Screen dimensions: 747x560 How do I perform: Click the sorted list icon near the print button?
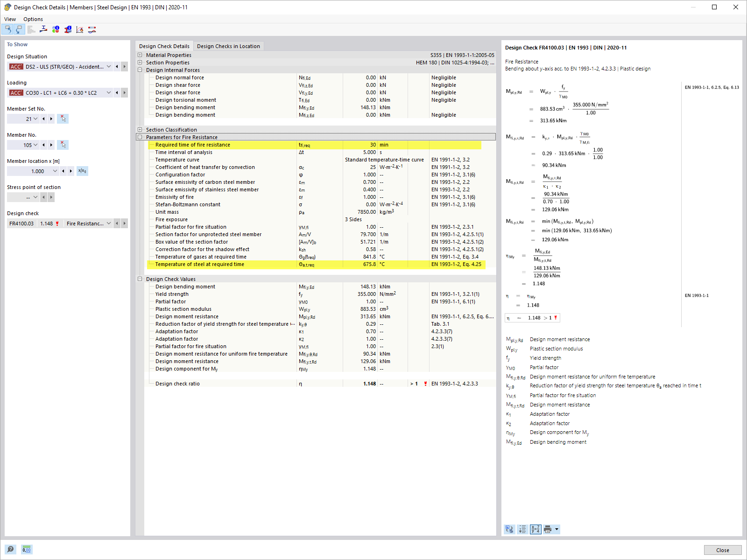pos(522,529)
